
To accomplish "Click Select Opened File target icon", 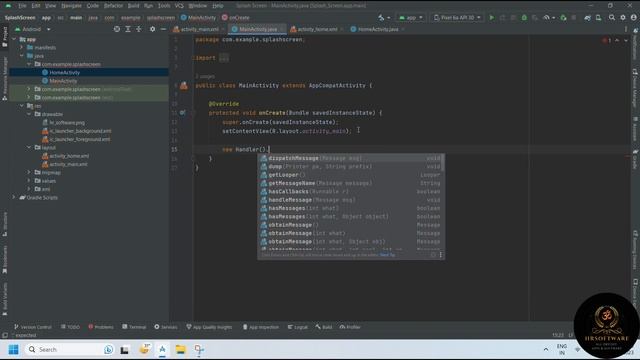I will click(x=117, y=29).
